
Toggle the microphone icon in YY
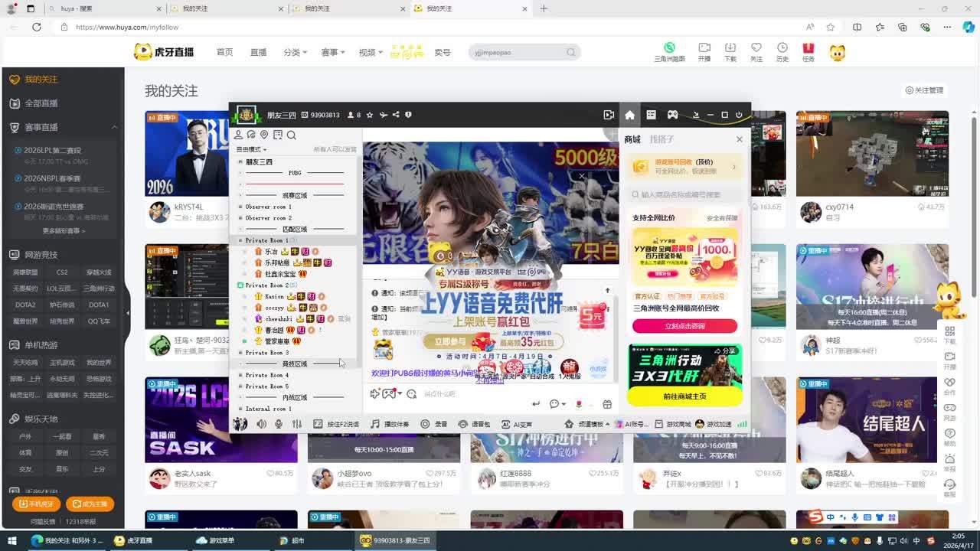[279, 424]
